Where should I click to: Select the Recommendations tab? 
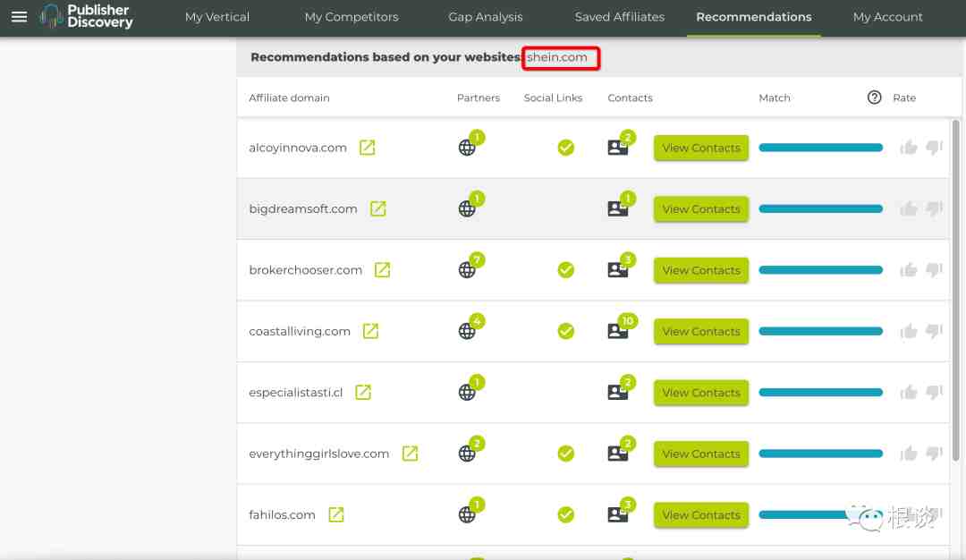(754, 17)
